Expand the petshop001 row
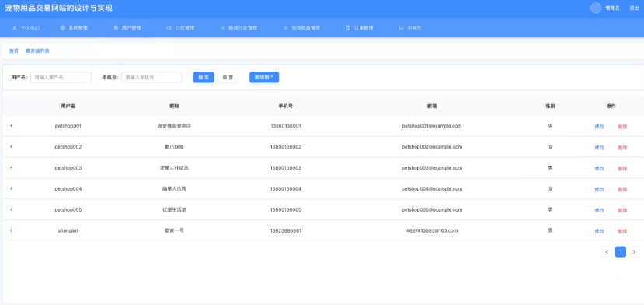The image size is (644, 305). [11, 126]
